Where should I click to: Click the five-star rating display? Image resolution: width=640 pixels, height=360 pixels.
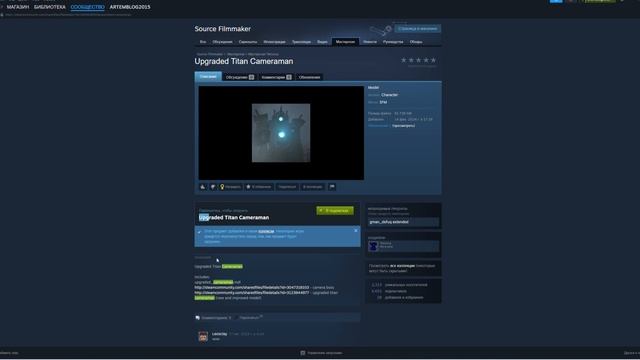pyautogui.click(x=418, y=60)
